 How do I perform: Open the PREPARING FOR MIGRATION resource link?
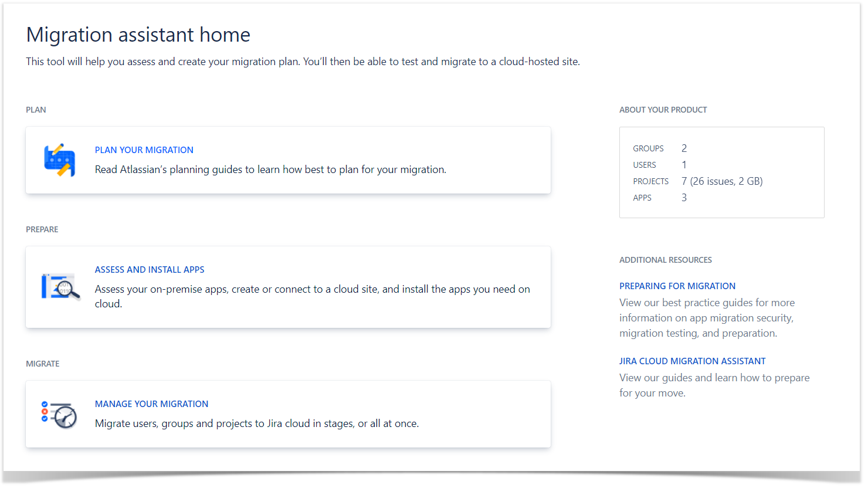click(x=677, y=286)
